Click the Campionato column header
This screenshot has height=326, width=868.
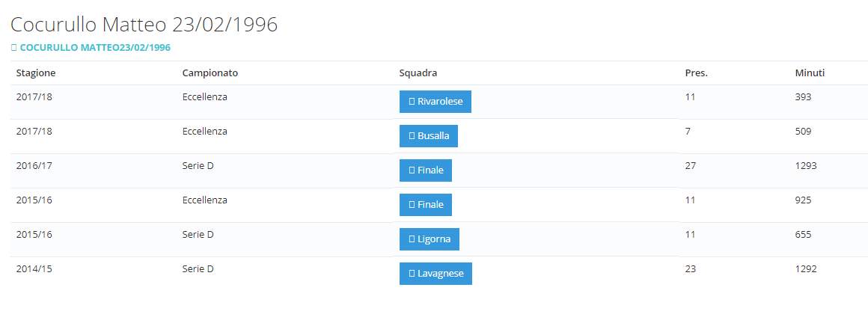click(x=210, y=73)
